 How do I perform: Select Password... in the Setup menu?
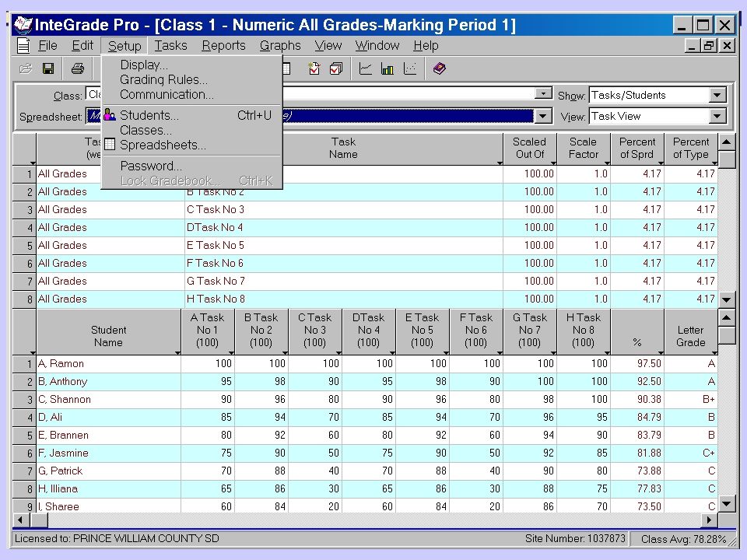[x=192, y=166]
